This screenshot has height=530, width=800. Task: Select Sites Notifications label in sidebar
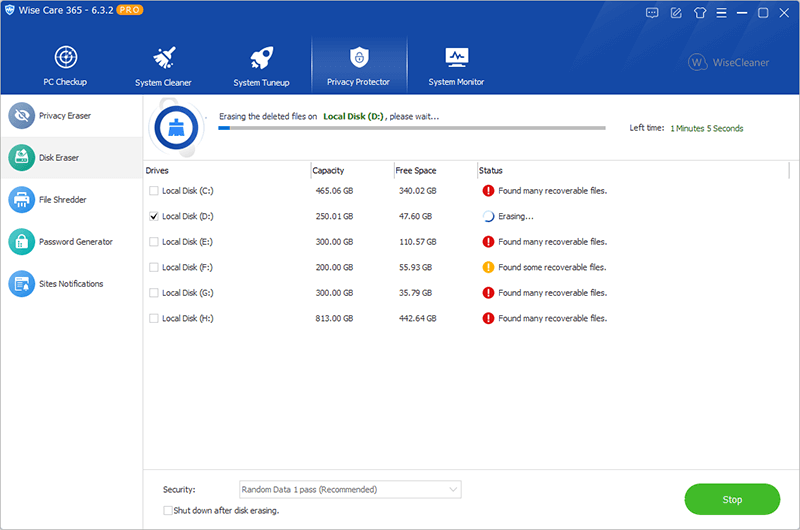71,284
